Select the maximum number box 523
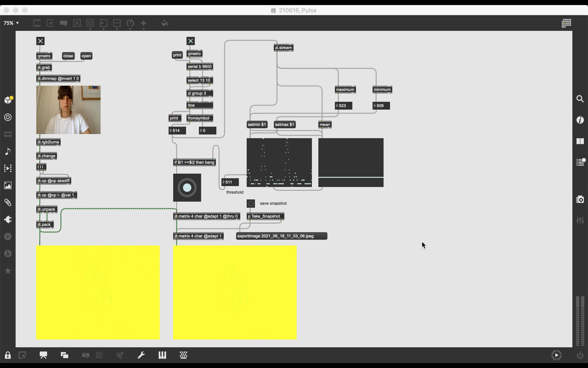 [344, 106]
